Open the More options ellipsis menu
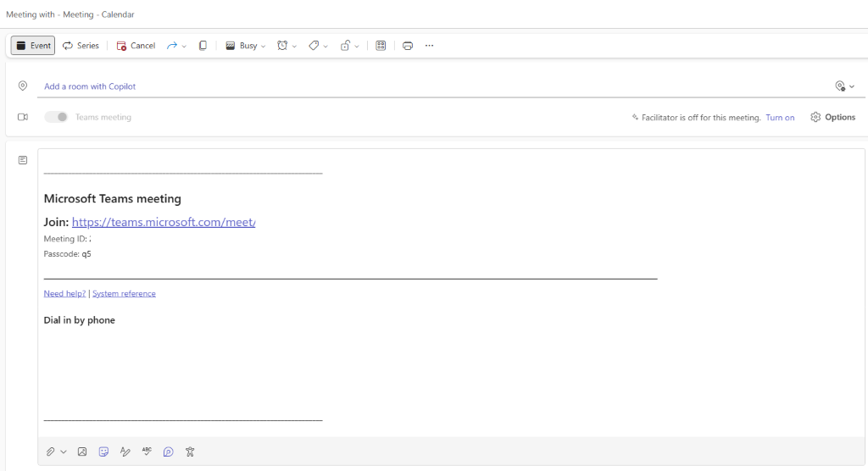Image resolution: width=868 pixels, height=471 pixels. click(430, 46)
